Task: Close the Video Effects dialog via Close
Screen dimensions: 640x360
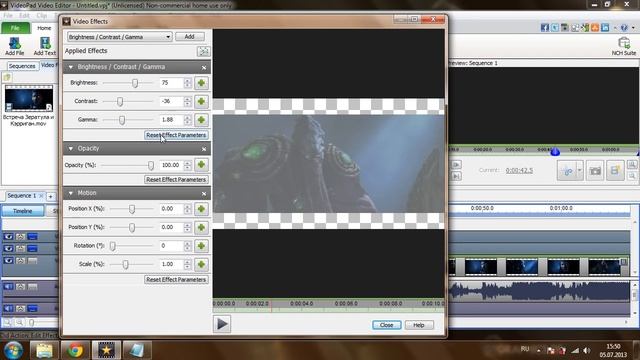Action: click(x=387, y=325)
